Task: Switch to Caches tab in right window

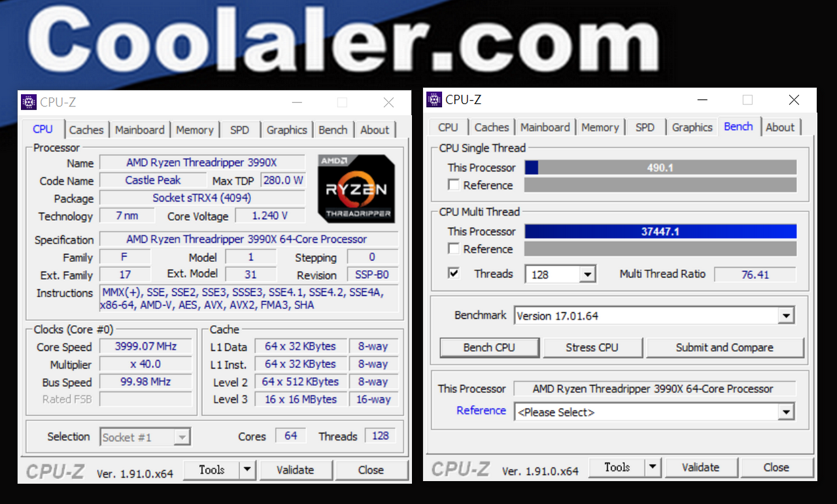Action: (x=492, y=127)
